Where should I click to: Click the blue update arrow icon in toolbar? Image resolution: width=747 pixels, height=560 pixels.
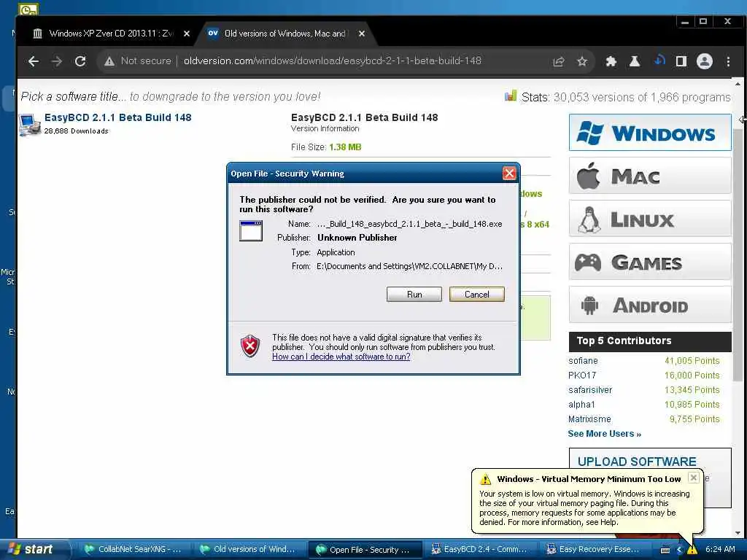pos(659,61)
